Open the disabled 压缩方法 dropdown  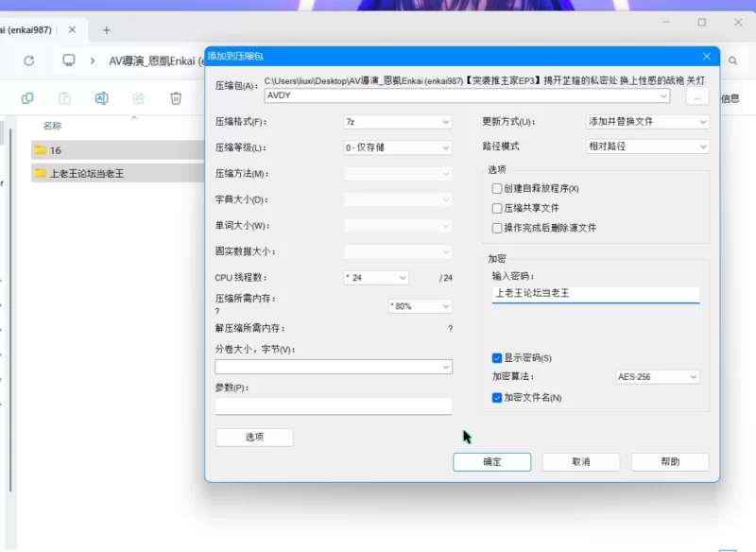398,174
